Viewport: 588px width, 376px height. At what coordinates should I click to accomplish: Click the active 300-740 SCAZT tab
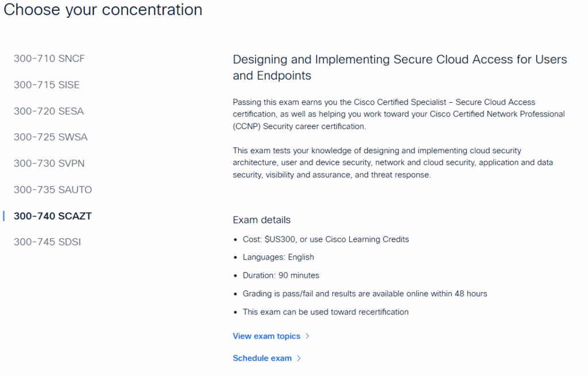pos(52,216)
